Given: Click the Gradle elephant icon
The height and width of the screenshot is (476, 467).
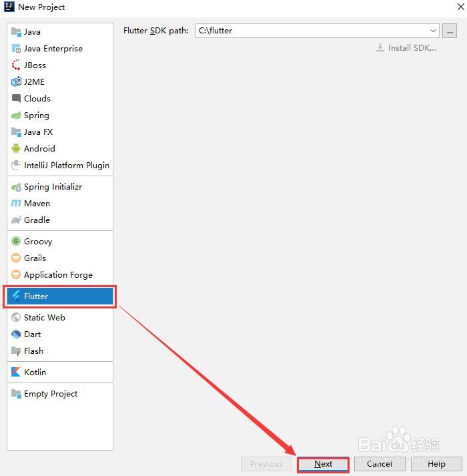Looking at the screenshot, I should (16, 220).
